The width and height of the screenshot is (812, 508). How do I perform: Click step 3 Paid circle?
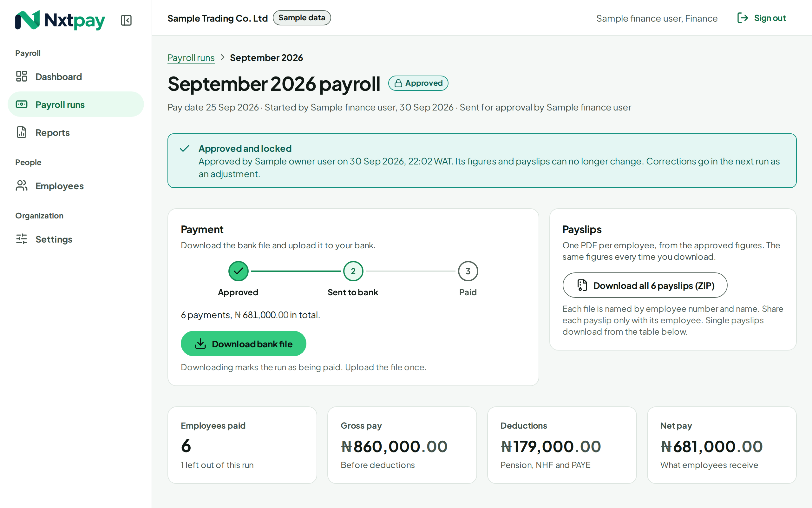(468, 271)
